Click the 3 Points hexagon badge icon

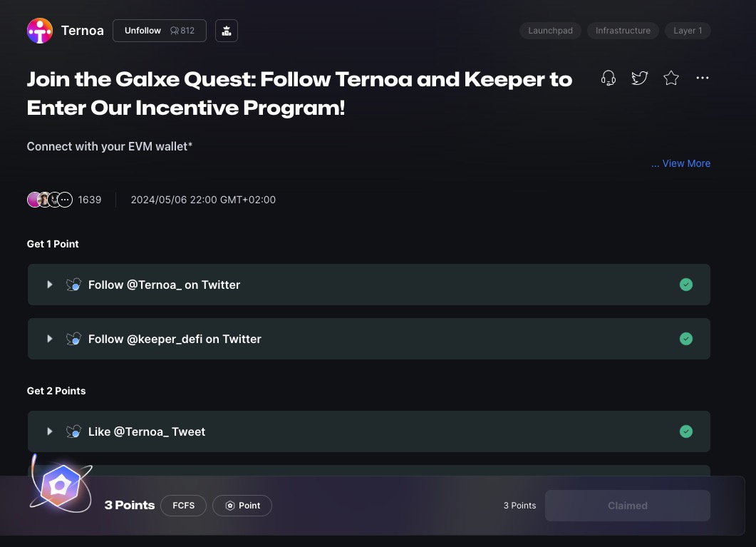(61, 487)
